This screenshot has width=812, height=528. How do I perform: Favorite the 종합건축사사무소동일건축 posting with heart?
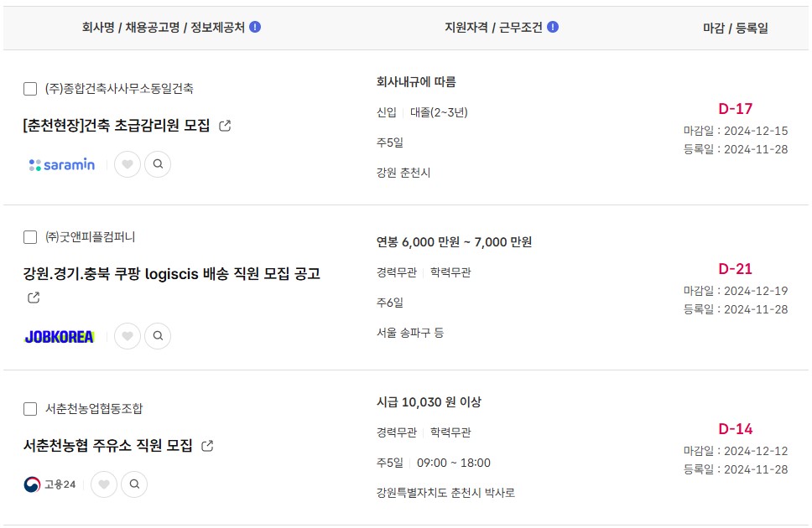128,164
